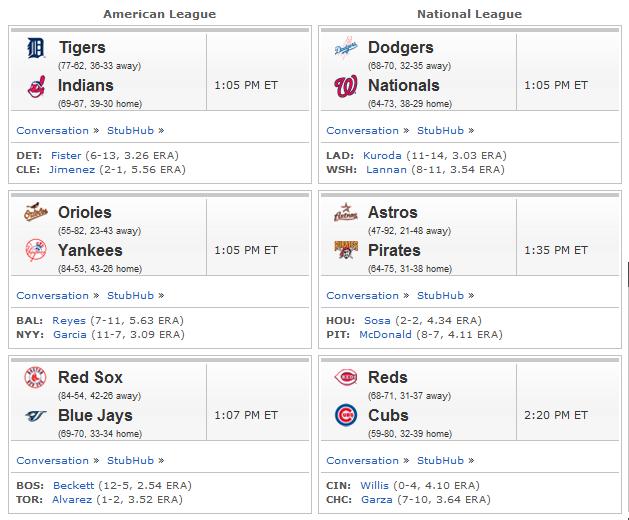Open pitcher Fister's player link

pos(66,156)
